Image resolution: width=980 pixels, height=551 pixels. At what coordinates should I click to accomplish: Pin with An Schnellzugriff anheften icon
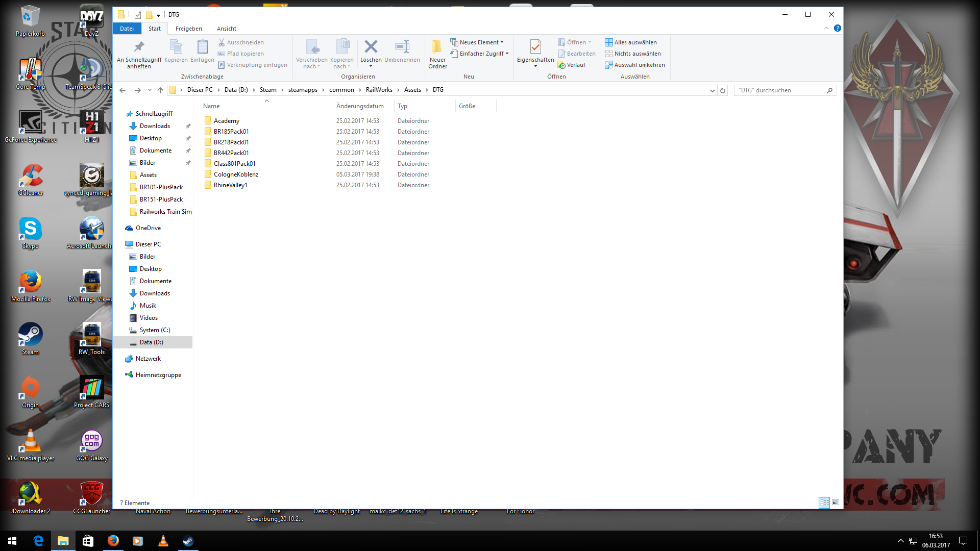click(139, 47)
